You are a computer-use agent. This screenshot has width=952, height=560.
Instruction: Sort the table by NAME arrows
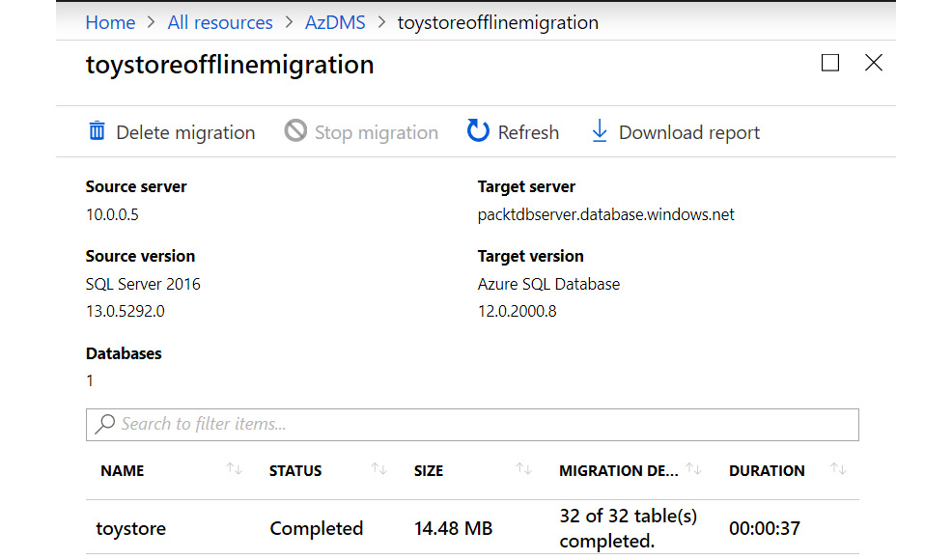(x=234, y=469)
